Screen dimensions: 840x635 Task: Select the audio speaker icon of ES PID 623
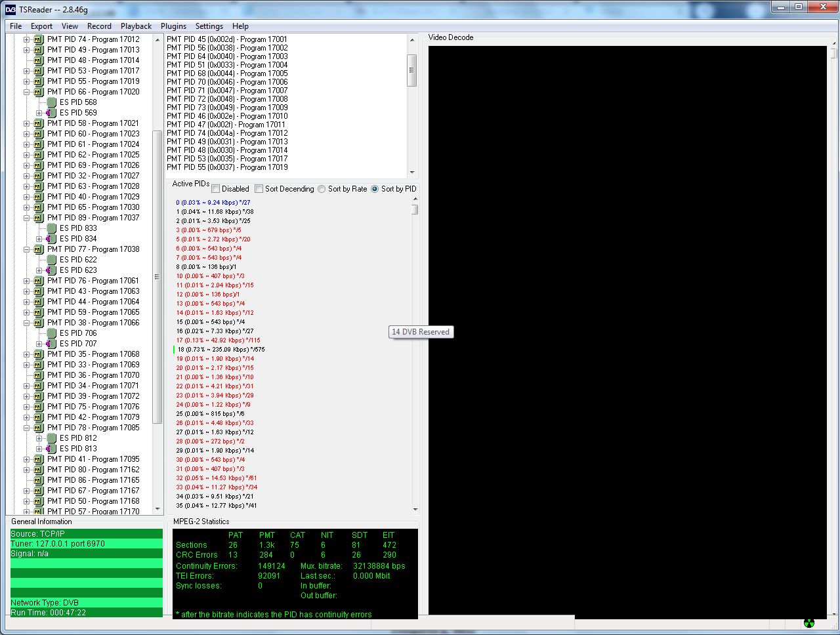[x=51, y=270]
